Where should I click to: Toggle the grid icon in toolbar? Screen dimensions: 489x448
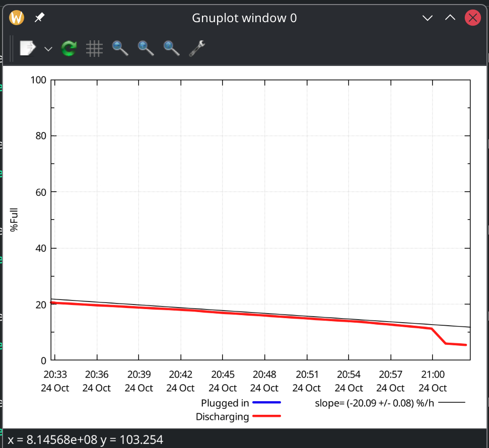point(94,48)
